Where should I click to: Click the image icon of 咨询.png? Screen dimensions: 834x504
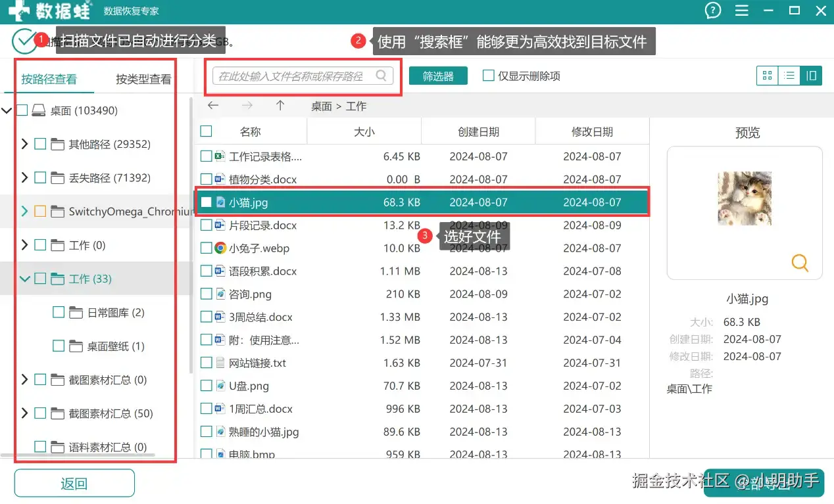tap(221, 294)
